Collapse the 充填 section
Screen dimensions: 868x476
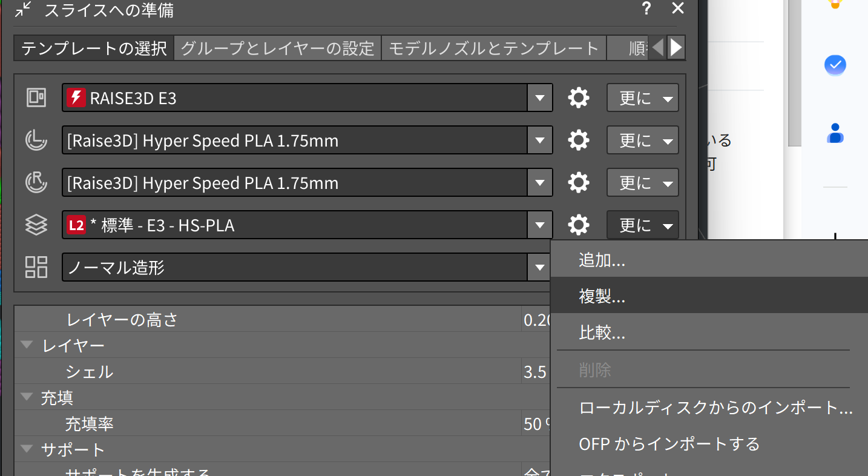pos(27,397)
